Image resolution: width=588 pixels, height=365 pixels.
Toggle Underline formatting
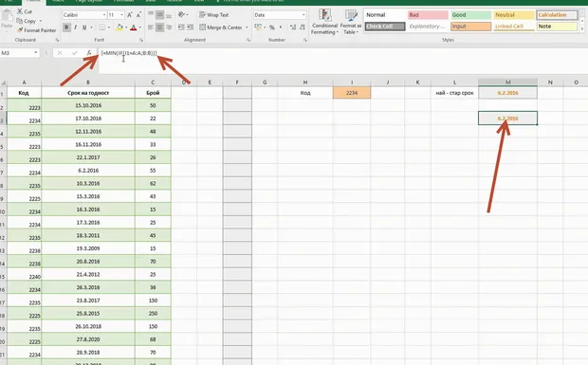pyautogui.click(x=84, y=27)
